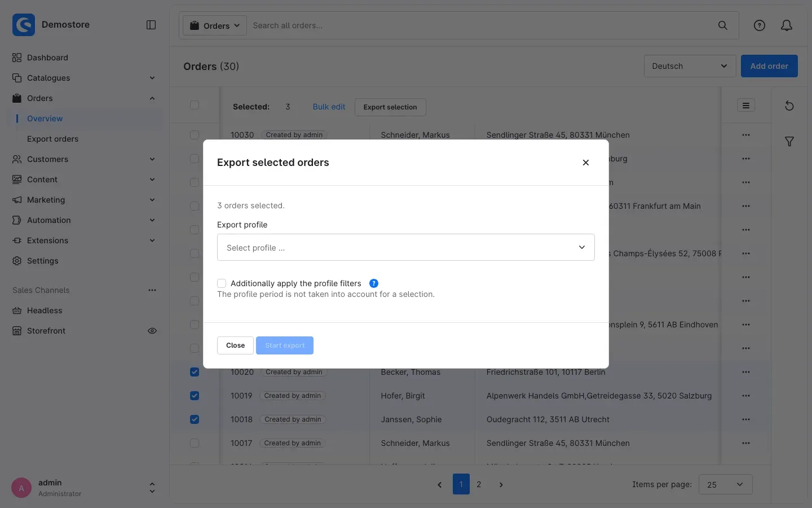Go to the previous orders page arrow
Screen dimensions: 812x508
(440, 484)
